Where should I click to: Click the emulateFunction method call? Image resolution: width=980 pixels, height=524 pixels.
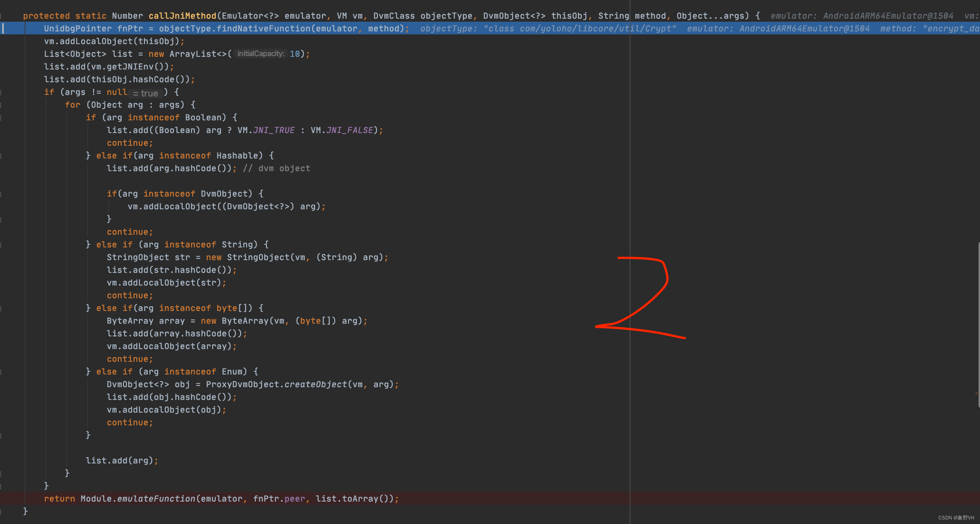pyautogui.click(x=156, y=499)
